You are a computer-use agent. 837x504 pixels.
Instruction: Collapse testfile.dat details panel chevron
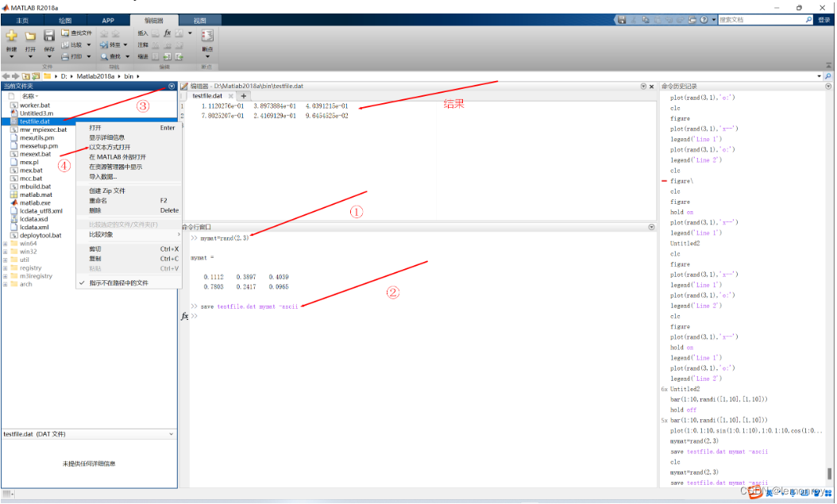(171, 434)
